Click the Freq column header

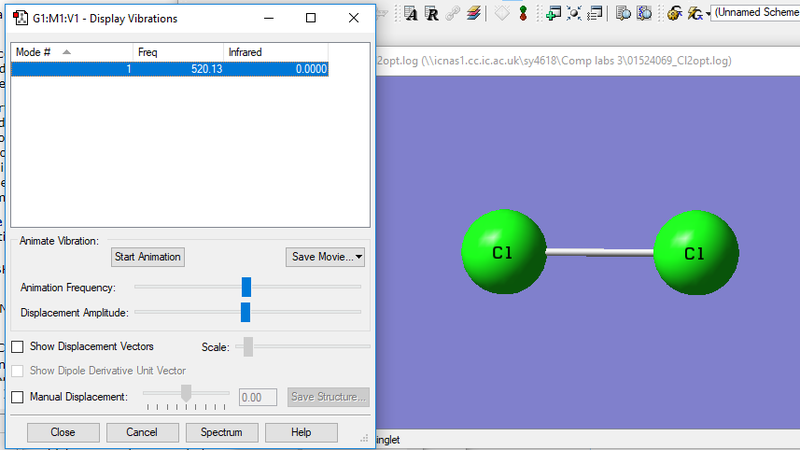coord(178,52)
